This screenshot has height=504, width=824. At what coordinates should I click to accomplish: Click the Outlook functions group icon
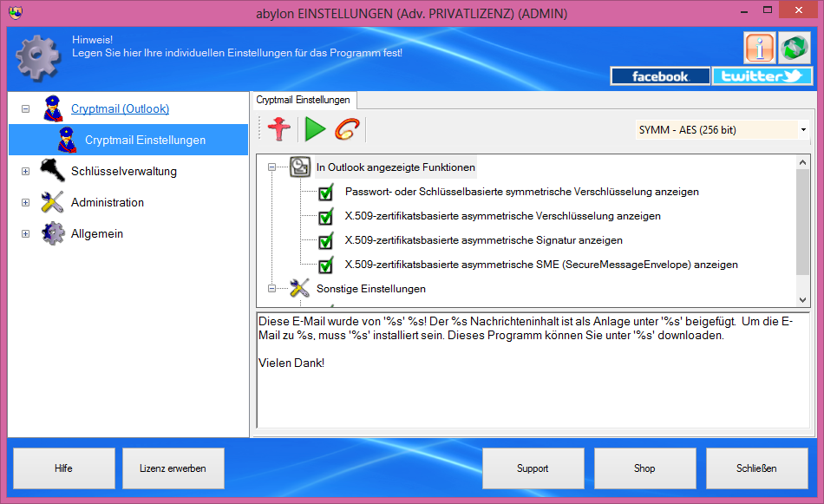[x=299, y=167]
